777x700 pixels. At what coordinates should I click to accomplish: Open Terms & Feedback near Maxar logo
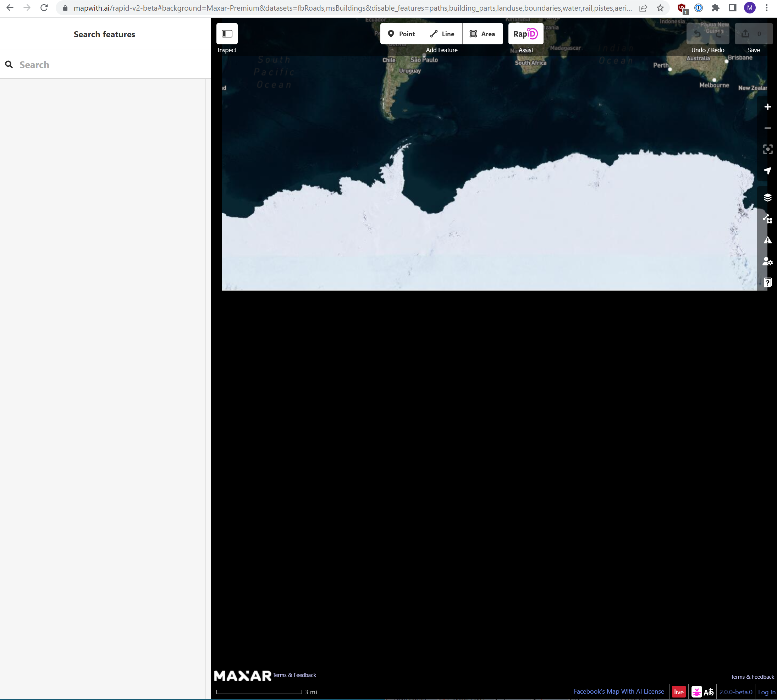[x=294, y=675]
